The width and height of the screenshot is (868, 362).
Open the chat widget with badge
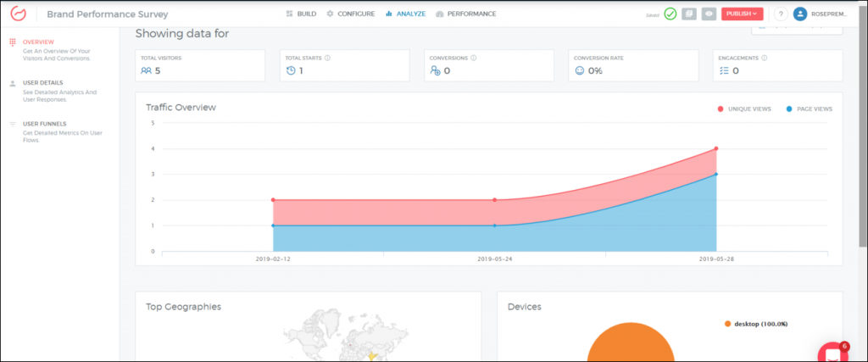click(x=833, y=354)
